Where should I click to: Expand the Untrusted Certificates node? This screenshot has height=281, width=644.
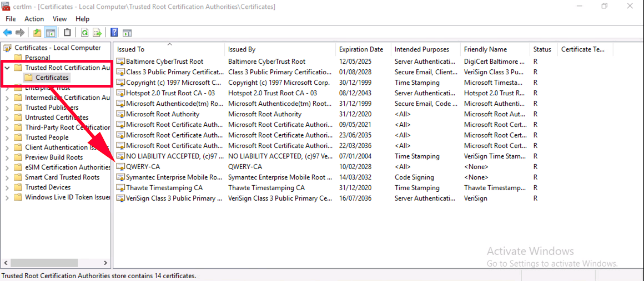pyautogui.click(x=7, y=117)
